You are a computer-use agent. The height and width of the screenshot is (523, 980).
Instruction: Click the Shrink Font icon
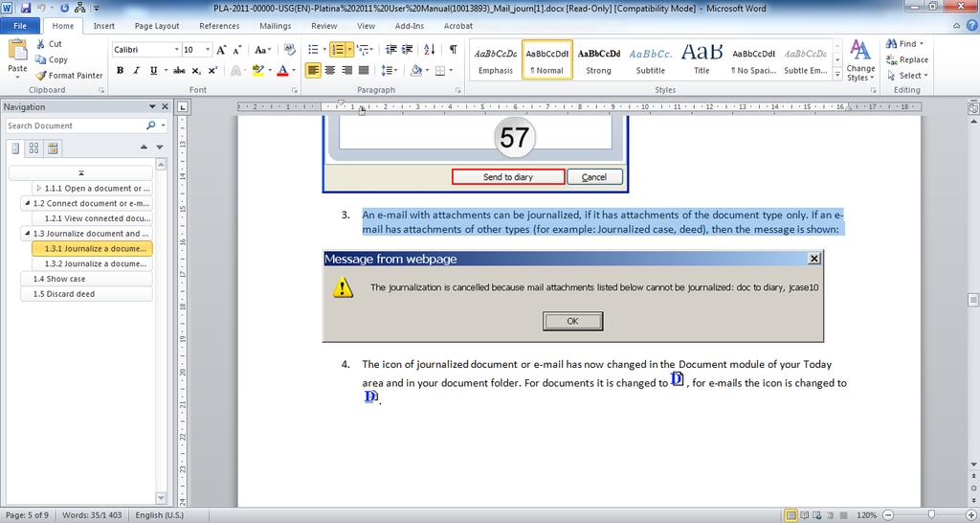point(237,50)
